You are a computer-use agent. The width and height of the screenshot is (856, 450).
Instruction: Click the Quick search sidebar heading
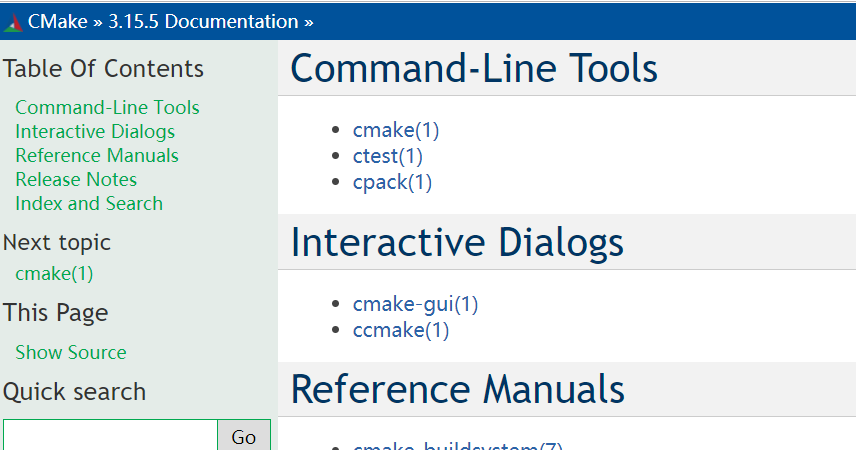pyautogui.click(x=74, y=392)
